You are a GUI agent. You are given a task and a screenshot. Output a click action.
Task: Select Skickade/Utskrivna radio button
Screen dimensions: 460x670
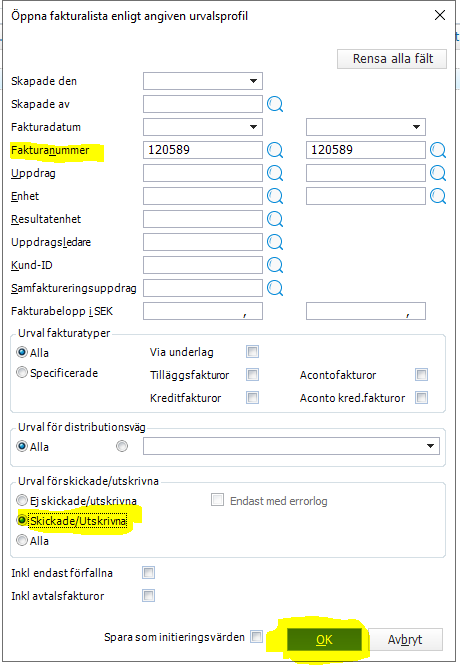click(x=22, y=520)
